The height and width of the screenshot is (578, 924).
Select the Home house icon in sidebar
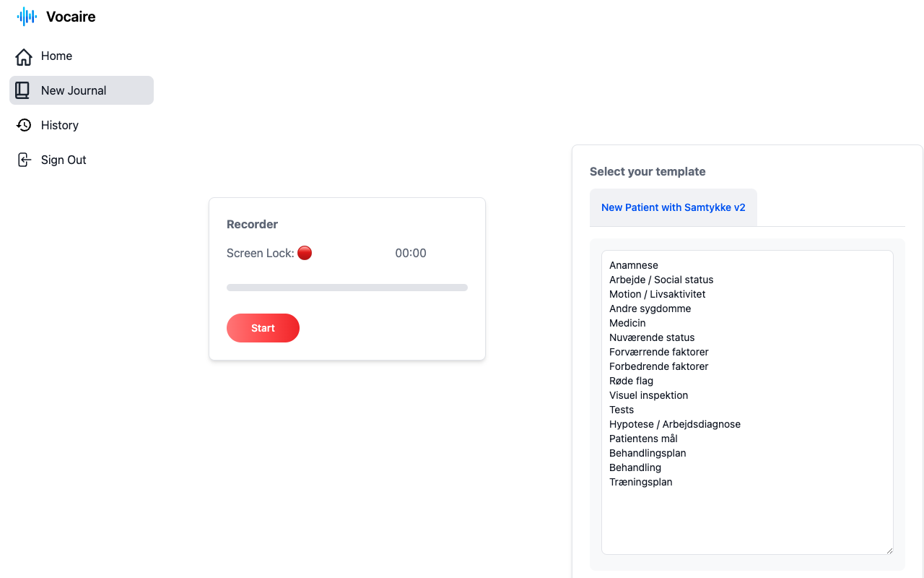(24, 56)
